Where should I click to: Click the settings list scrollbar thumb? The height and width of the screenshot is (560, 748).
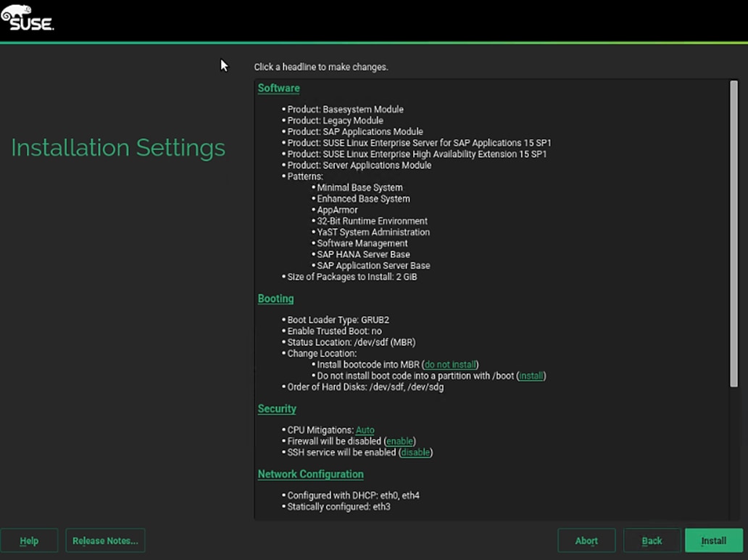pos(734,232)
